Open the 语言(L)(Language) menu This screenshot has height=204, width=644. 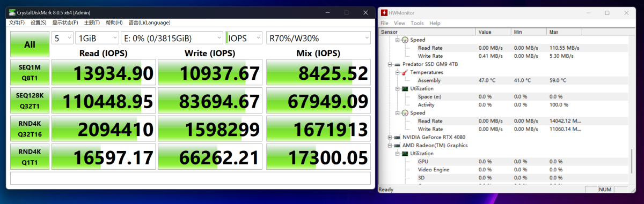point(150,22)
